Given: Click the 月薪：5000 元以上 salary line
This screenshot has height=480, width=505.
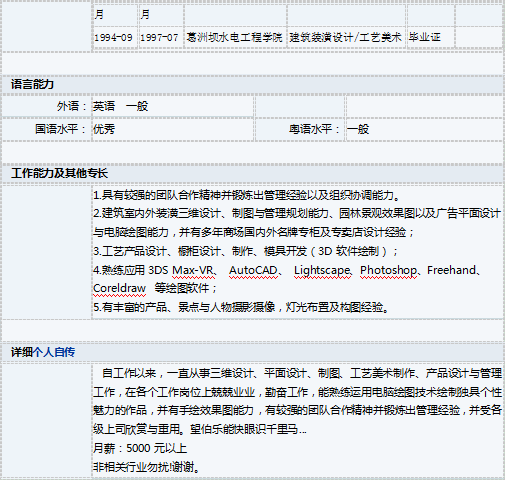Looking at the screenshot, I should (140, 448).
